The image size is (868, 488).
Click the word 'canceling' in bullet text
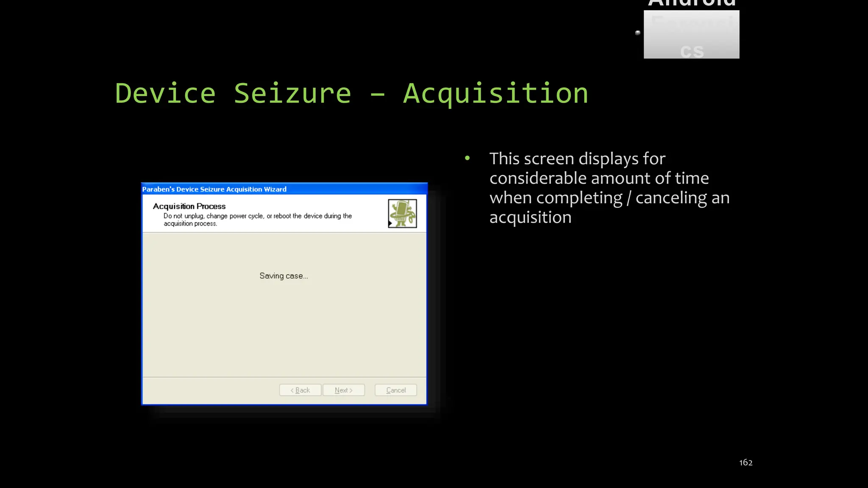click(x=671, y=198)
